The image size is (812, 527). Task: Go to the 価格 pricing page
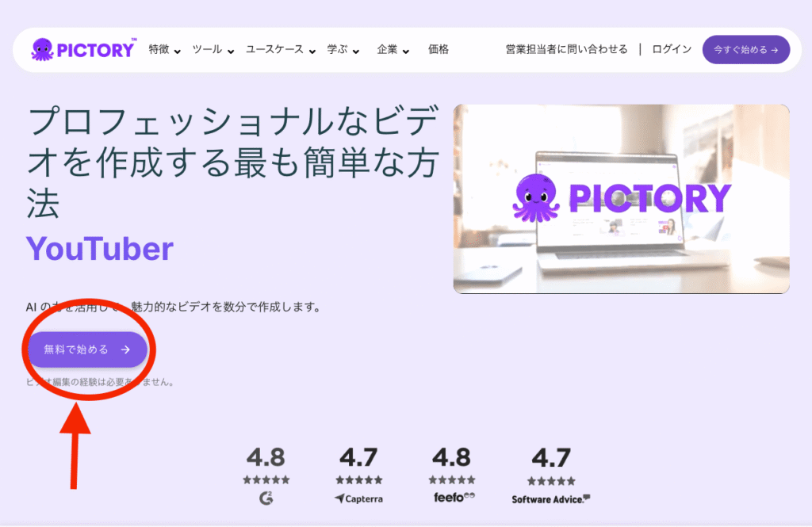coord(438,50)
